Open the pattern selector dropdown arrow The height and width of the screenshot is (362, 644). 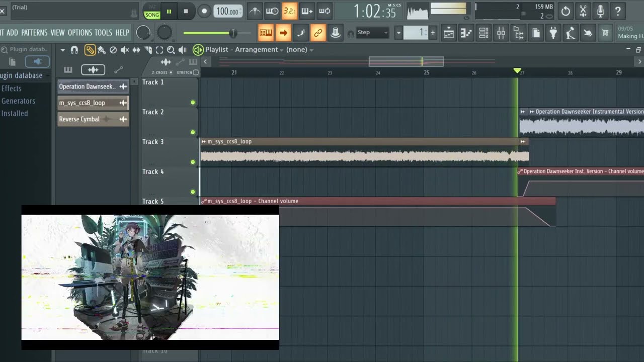[398, 33]
